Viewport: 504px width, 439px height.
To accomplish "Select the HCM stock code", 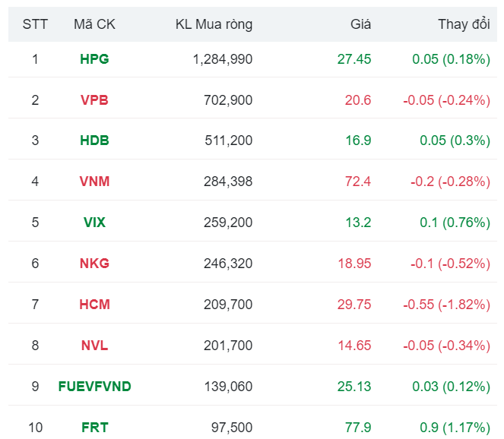I will coord(94,305).
